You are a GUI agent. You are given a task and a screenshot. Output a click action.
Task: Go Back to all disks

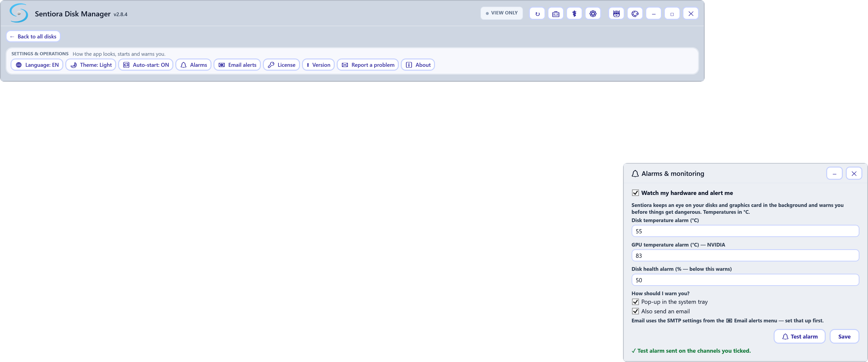click(x=33, y=36)
